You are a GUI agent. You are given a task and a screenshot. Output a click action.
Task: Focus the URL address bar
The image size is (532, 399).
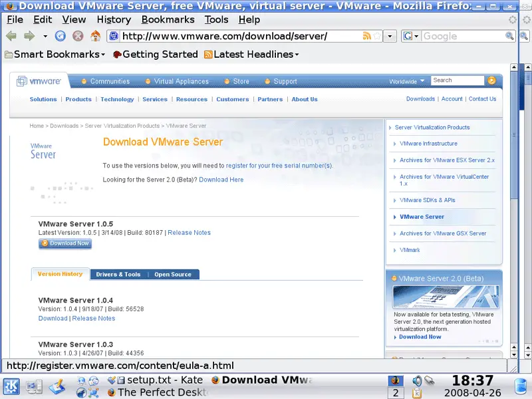click(241, 36)
